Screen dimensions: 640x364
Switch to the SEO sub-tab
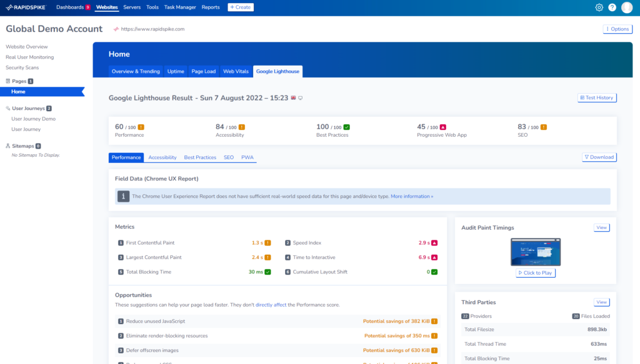tap(229, 157)
